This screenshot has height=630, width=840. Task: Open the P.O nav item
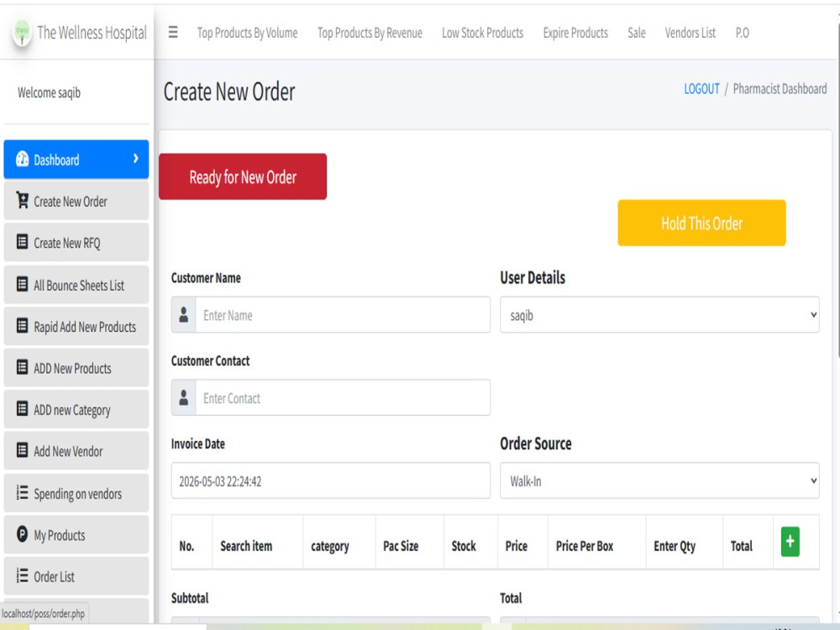742,33
